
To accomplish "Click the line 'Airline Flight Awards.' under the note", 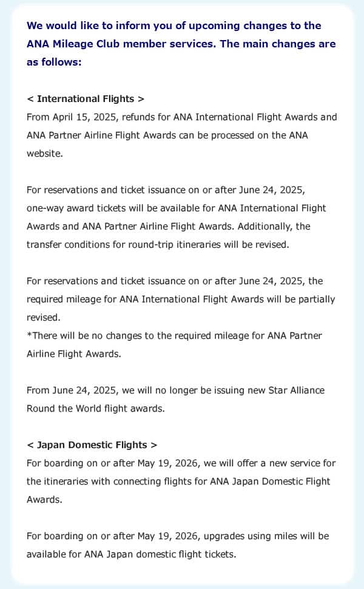I will click(73, 353).
